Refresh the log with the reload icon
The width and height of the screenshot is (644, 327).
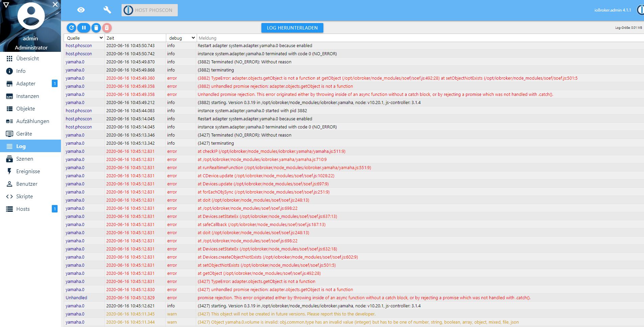point(71,28)
